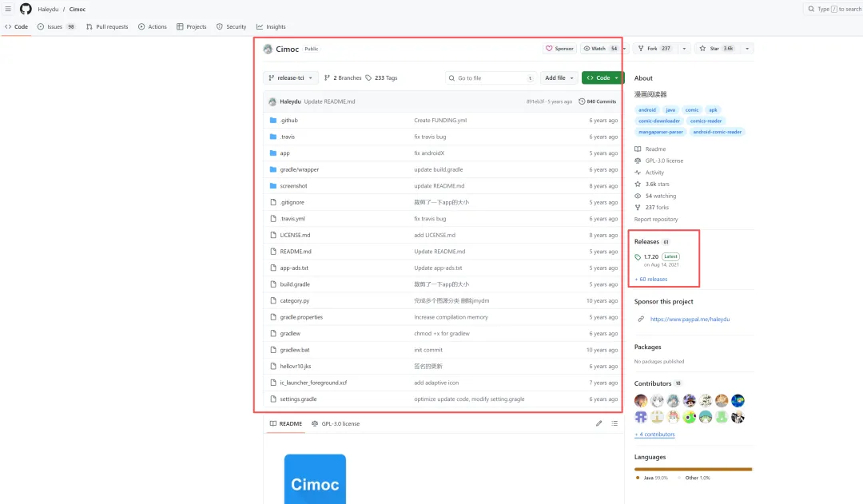The width and height of the screenshot is (863, 504).
Task: Open the Haleydu owner profile link
Action: [x=48, y=10]
